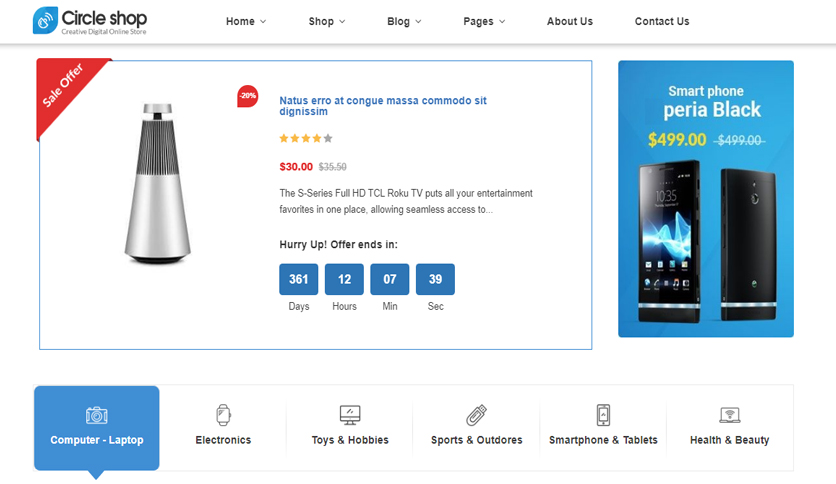836x484 pixels.
Task: Open the Natus erro at congue product title
Action: coord(383,106)
